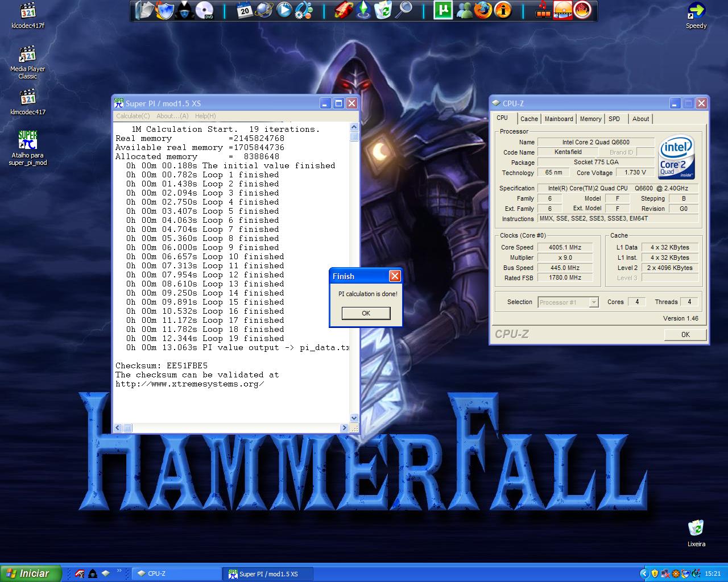Launch Atalho para super_pi_mod shortcut

[27, 148]
